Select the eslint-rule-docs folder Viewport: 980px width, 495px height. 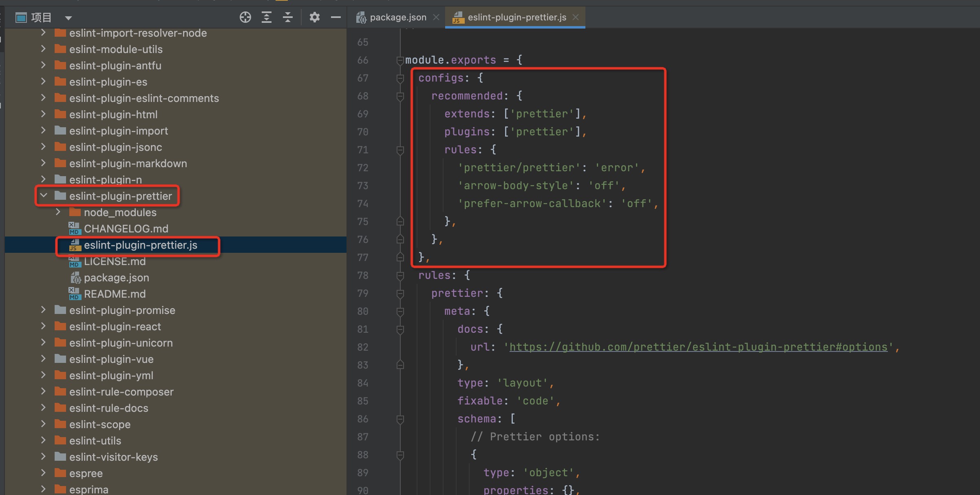108,408
